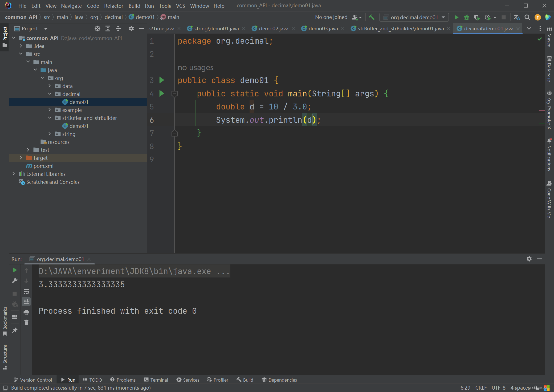This screenshot has width=554, height=392.
Task: Click the Build project hammer icon
Action: pos(372,17)
